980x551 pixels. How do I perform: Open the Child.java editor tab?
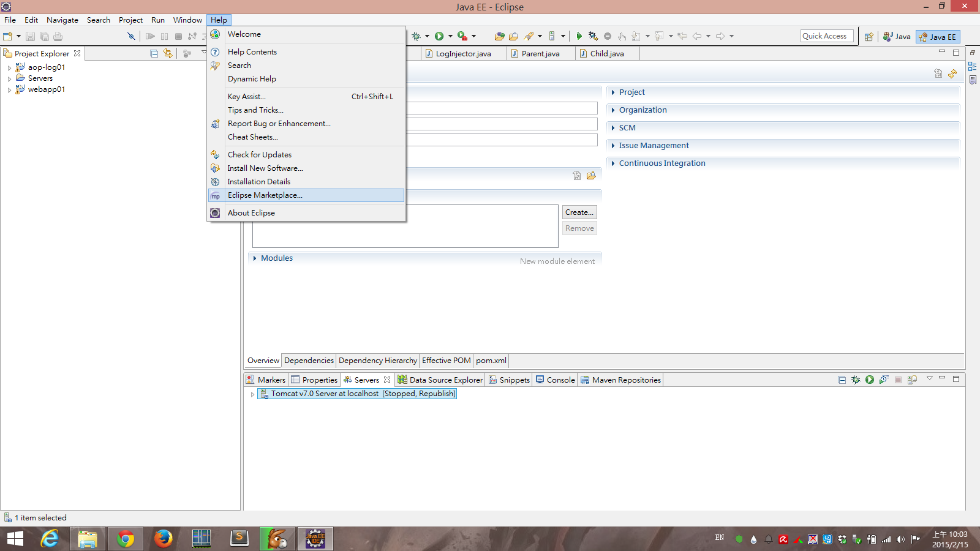607,54
